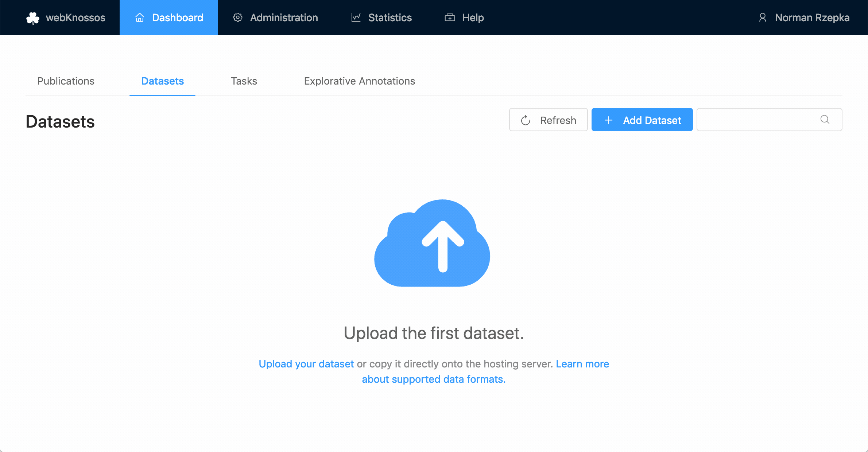Open the Norman Rzepka user menu

click(x=812, y=17)
